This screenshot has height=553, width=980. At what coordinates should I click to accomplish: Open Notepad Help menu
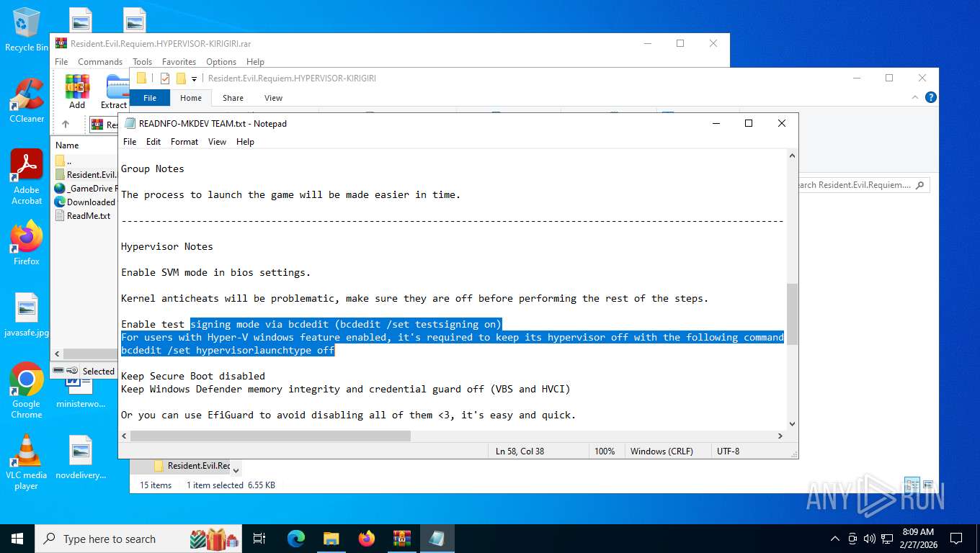coord(245,142)
